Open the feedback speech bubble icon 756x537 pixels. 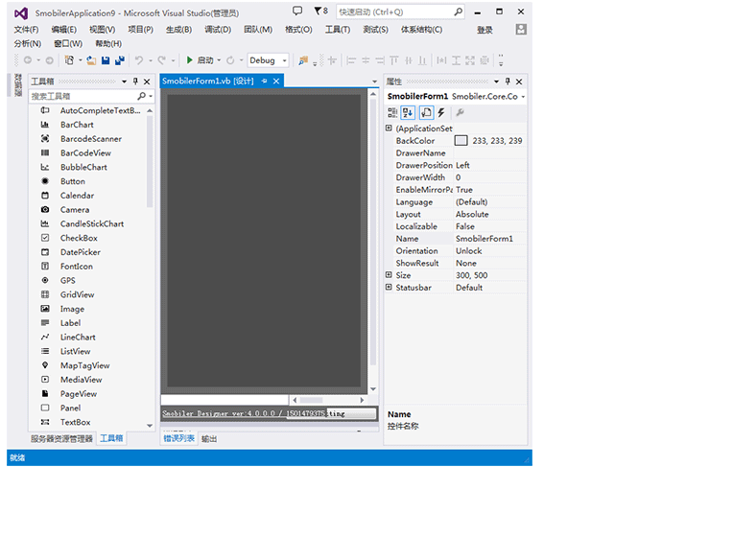tap(297, 11)
